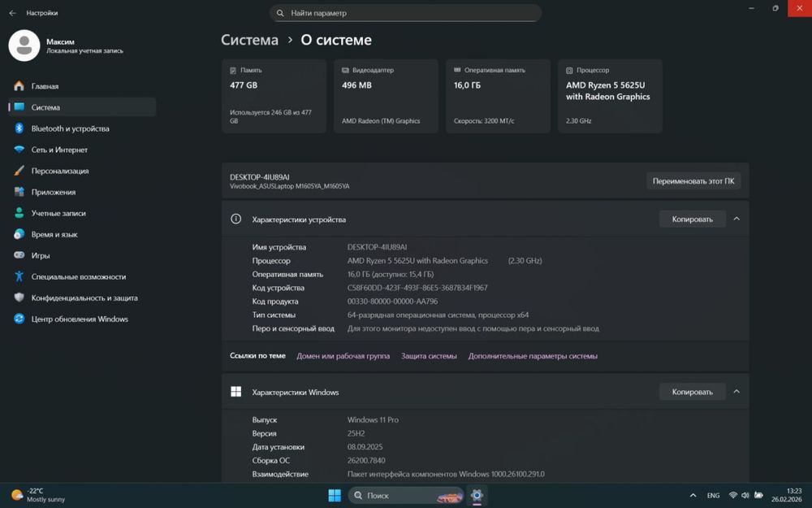Collapse the Характеристики Windows section
Screen dimensions: 812x508
click(736, 392)
